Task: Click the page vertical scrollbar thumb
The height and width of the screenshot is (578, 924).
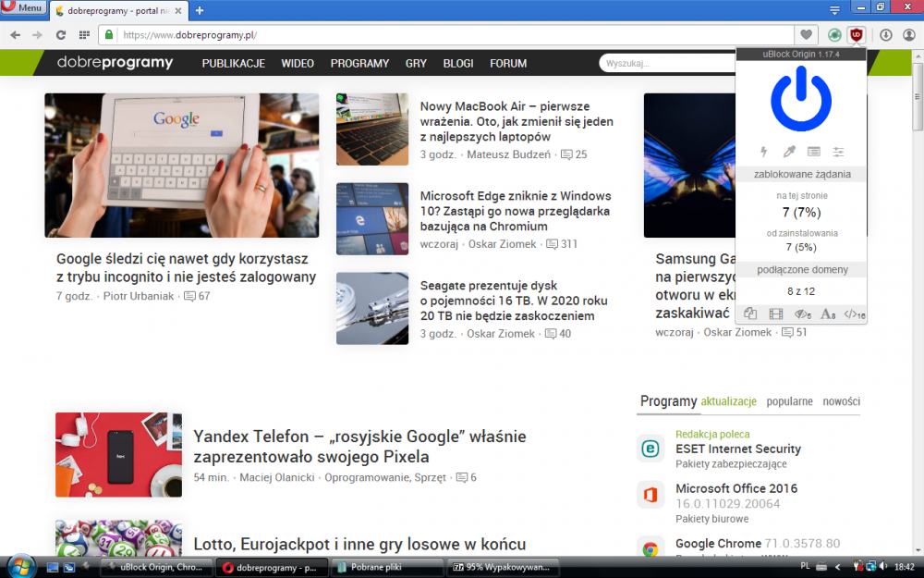Action: pos(918,95)
